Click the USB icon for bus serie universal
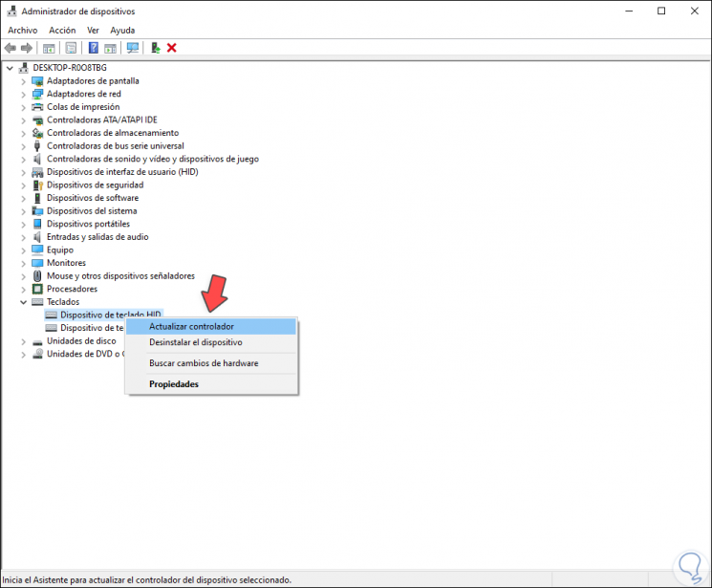The width and height of the screenshot is (712, 588). (37, 146)
